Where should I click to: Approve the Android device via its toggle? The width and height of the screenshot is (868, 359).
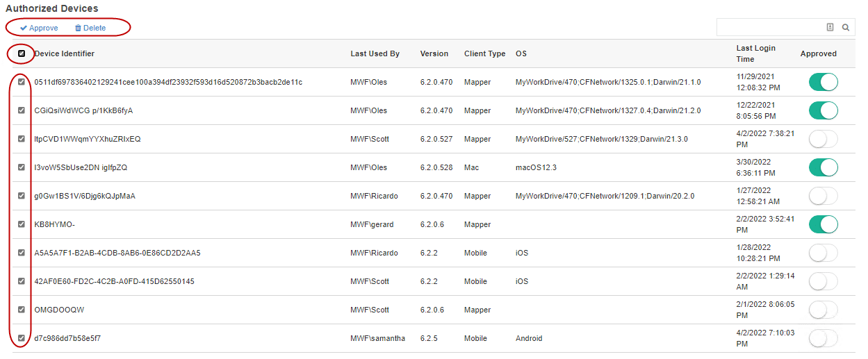[x=823, y=338]
